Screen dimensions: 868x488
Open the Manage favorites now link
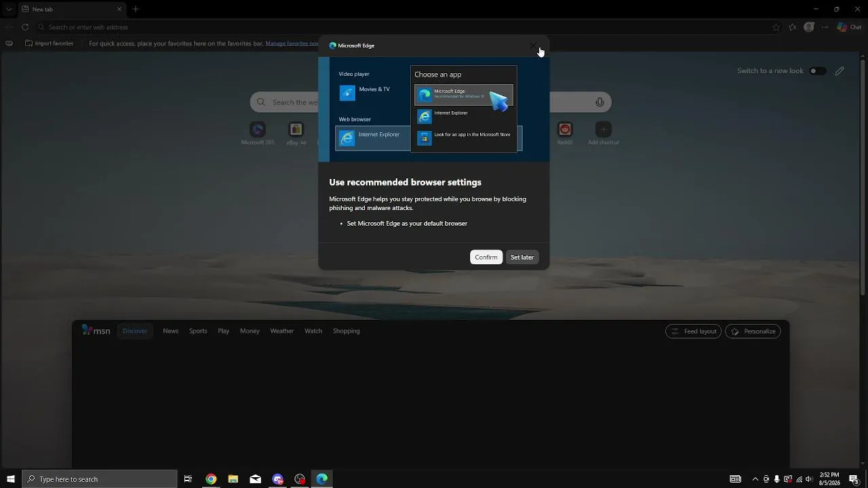coord(292,43)
